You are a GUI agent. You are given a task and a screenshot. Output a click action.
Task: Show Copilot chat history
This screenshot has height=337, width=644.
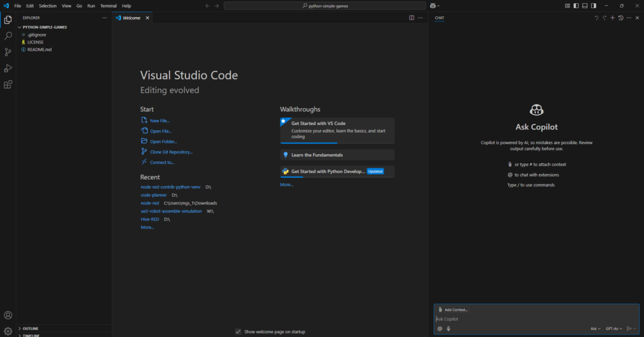point(621,18)
